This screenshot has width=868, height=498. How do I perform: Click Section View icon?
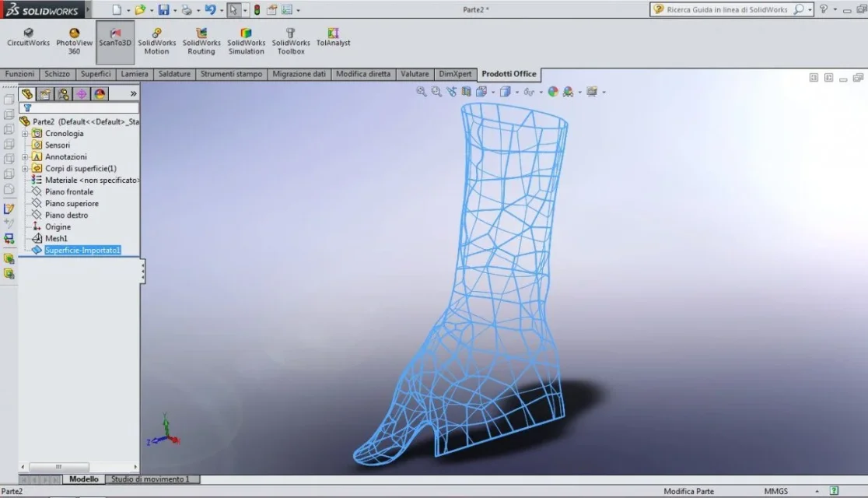467,91
